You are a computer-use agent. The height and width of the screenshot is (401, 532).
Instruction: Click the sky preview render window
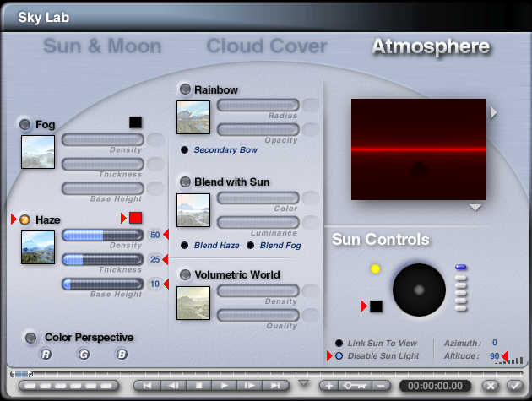(x=419, y=149)
